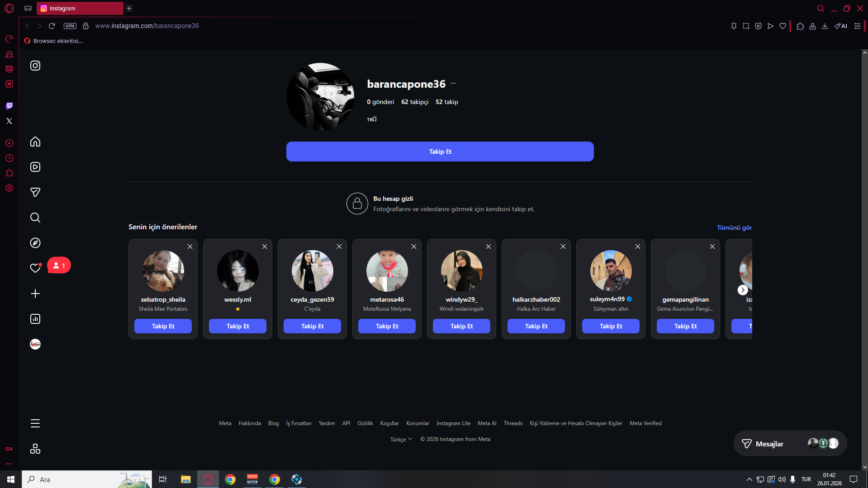Image resolution: width=868 pixels, height=488 pixels.
Task: Open Explore compass icon
Action: (x=35, y=243)
